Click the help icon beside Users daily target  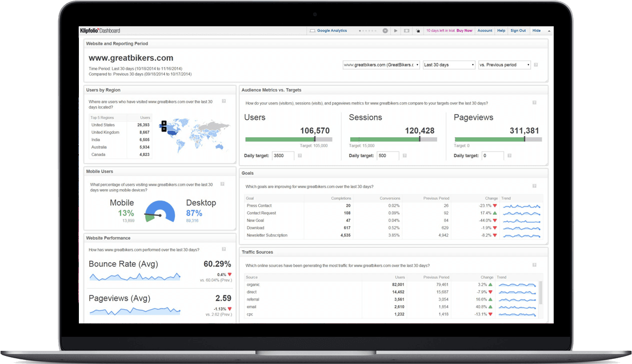coord(299,155)
